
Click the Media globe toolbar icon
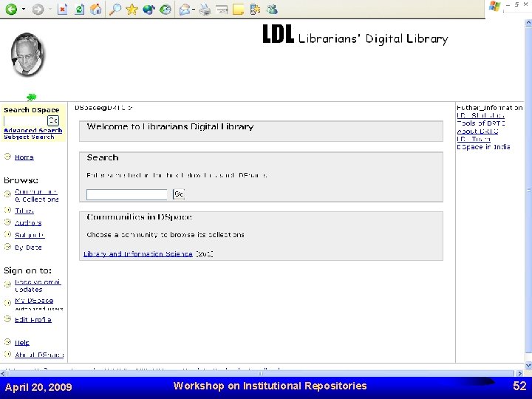(x=149, y=10)
